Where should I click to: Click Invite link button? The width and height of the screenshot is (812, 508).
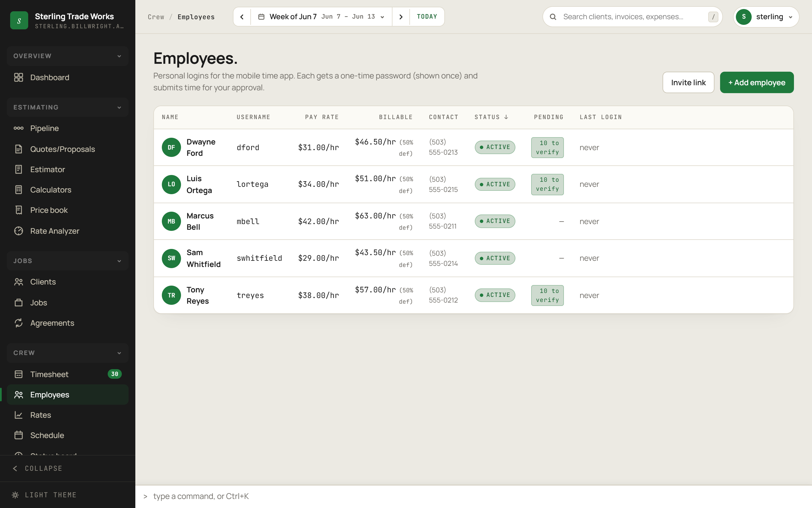click(688, 82)
